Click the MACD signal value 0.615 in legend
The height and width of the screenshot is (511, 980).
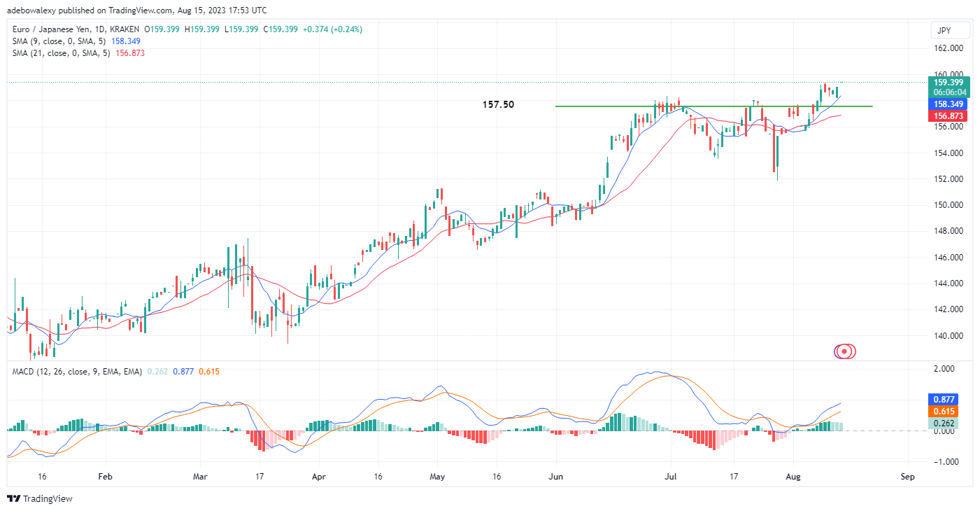tap(208, 371)
